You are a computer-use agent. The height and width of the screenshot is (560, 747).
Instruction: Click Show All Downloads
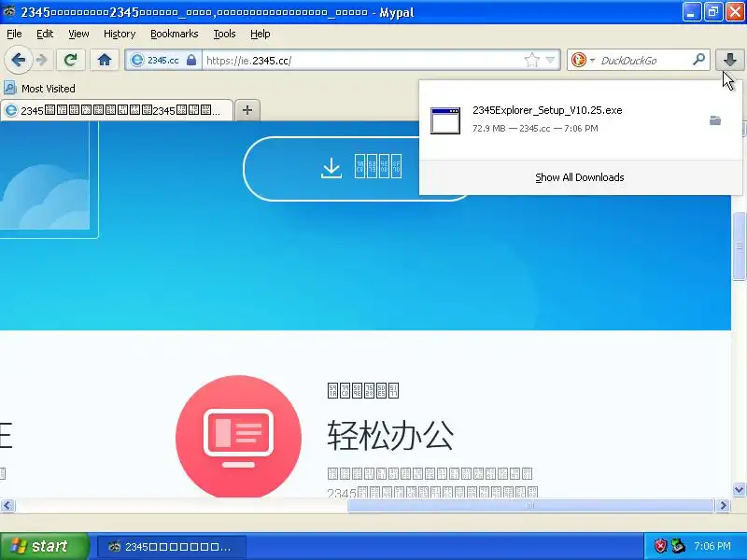(x=579, y=177)
